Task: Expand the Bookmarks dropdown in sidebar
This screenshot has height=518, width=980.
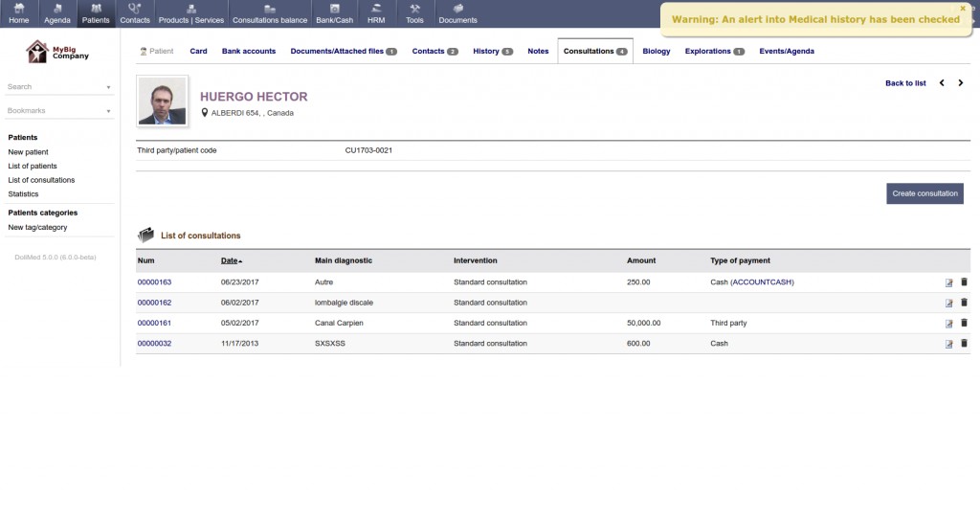Action: click(59, 111)
